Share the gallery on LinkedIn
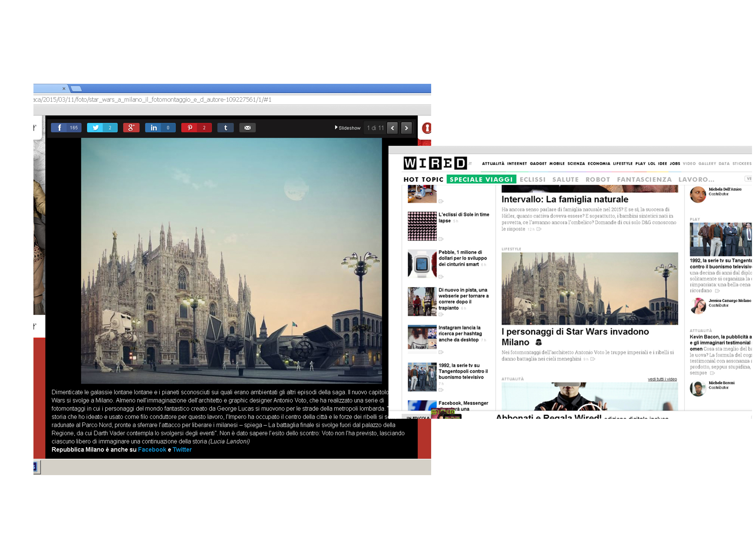Image resolution: width=756 pixels, height=548 pixels. [161, 128]
